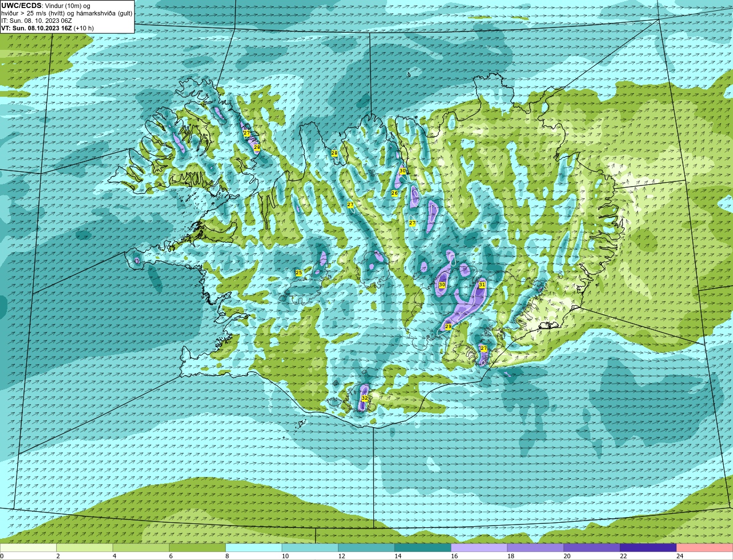Click the scale tick label 0
Image resolution: width=733 pixels, height=560 pixels.
[x=2, y=556]
